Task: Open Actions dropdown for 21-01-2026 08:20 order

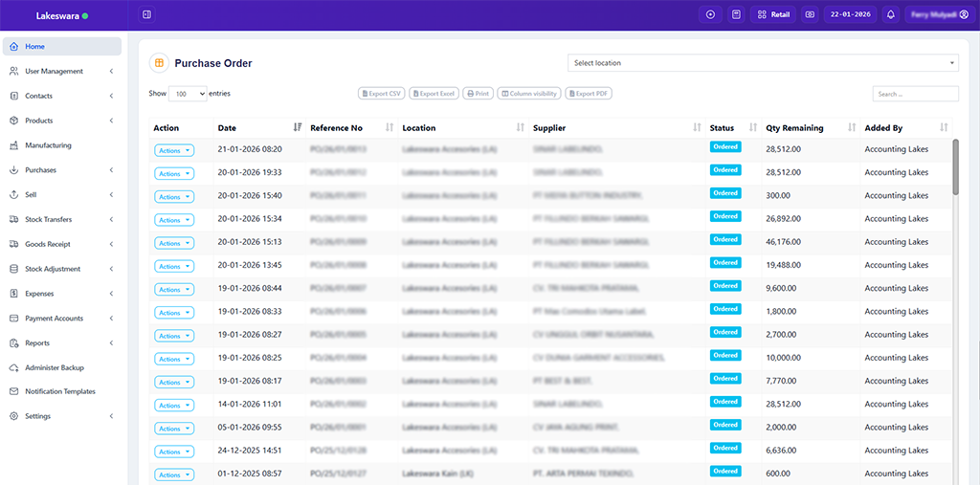Action: click(x=174, y=150)
